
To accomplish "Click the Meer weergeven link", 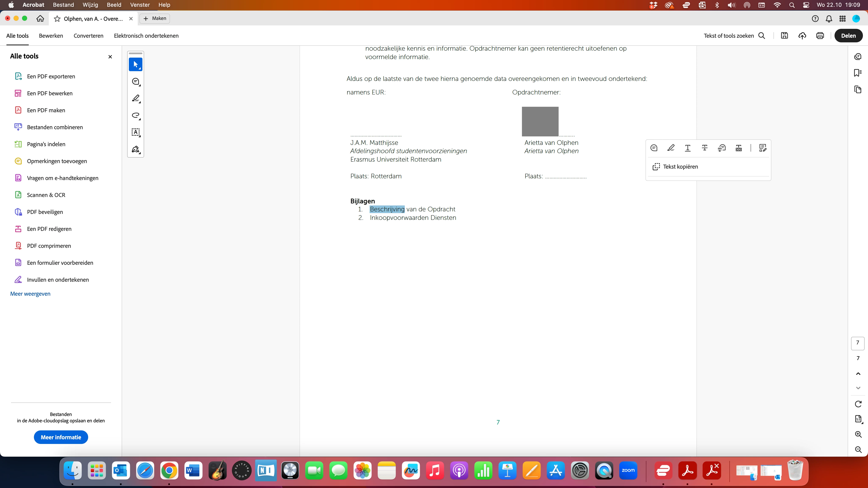I will coord(30,294).
